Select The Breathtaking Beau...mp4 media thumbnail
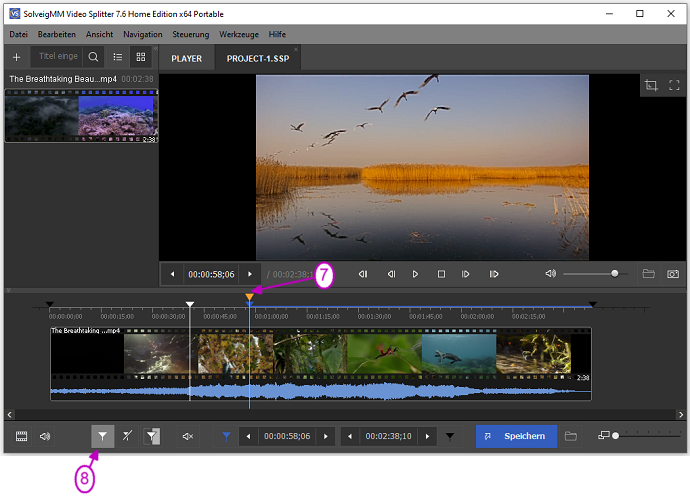The width and height of the screenshot is (690, 502). (81, 116)
